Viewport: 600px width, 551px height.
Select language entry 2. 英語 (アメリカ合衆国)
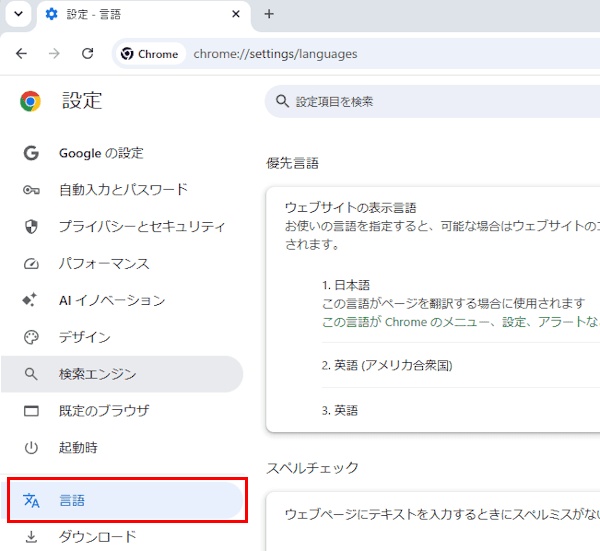point(387,365)
